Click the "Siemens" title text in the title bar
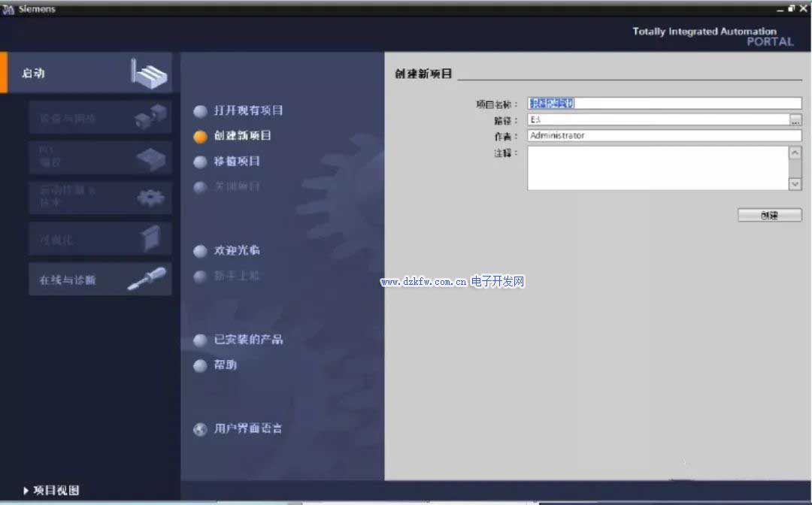The height and width of the screenshot is (505, 812). pyautogui.click(x=38, y=9)
